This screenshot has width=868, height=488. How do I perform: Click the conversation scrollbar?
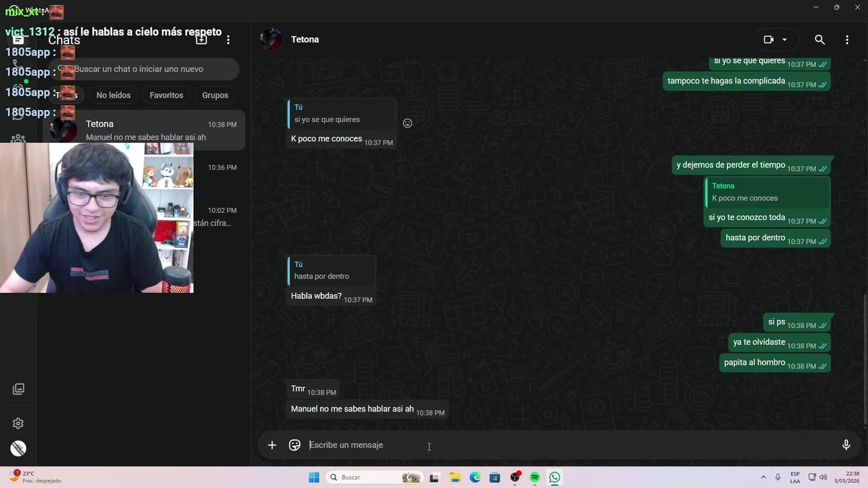tap(865, 359)
